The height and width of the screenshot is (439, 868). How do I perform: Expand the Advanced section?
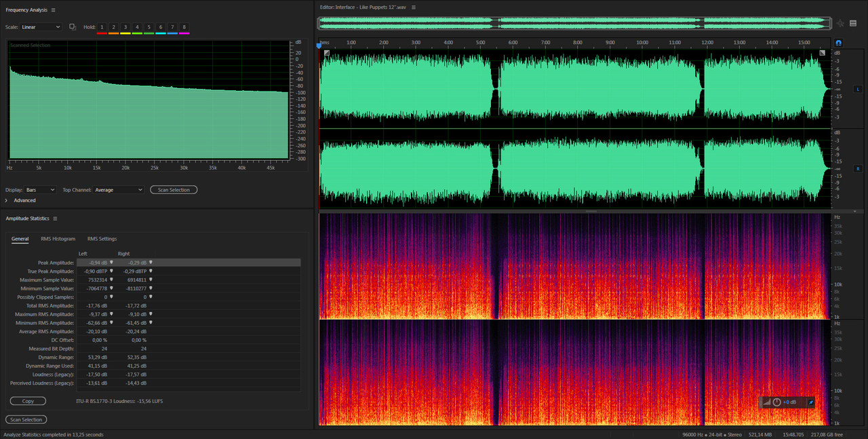click(x=7, y=200)
